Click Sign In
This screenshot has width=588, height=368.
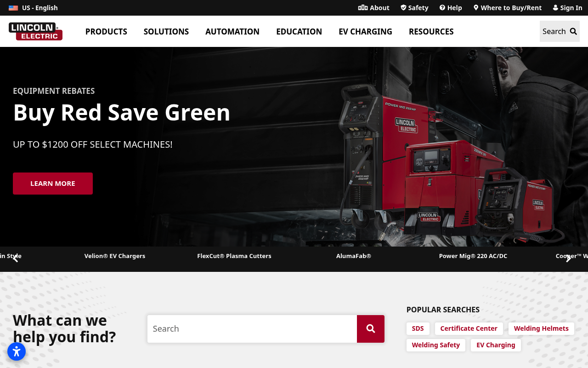567,8
